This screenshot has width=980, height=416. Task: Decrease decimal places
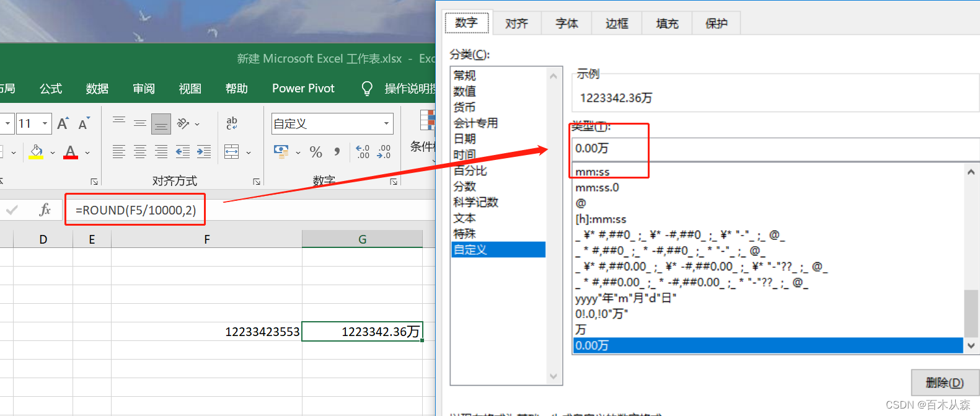tap(384, 151)
